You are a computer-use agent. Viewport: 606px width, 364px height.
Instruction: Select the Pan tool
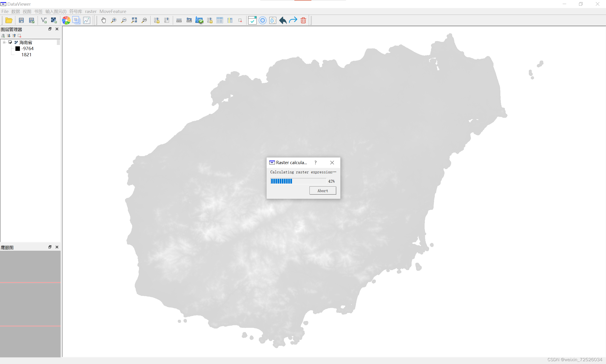(103, 20)
